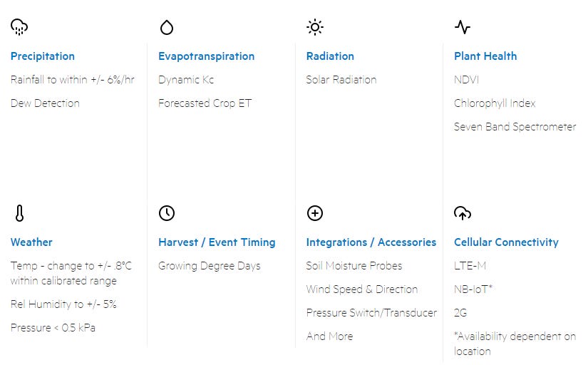Viewport: 588px width, 365px height.
Task: Select the Radiation heading
Action: pyautogui.click(x=330, y=56)
